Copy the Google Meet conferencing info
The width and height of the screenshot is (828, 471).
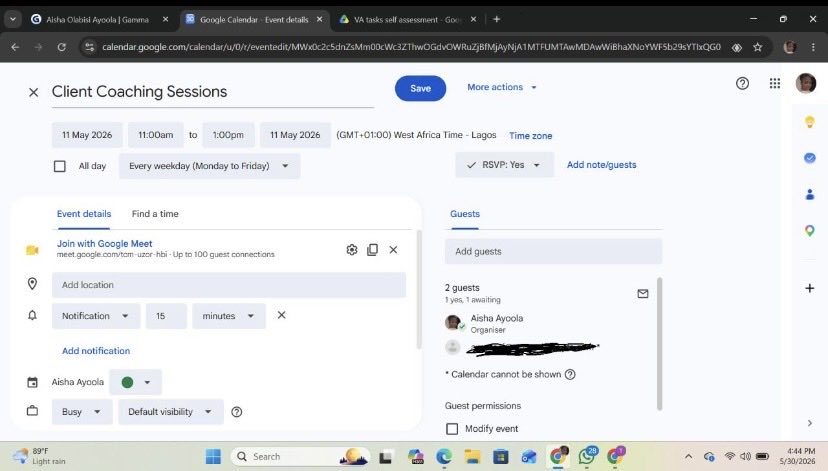372,250
